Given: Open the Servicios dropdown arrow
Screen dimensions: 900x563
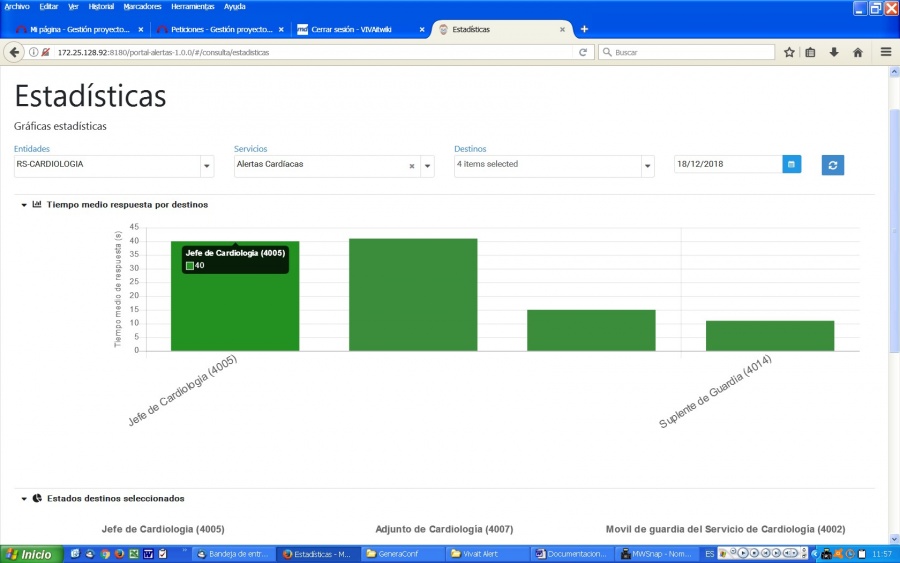Looking at the screenshot, I should pyautogui.click(x=427, y=166).
